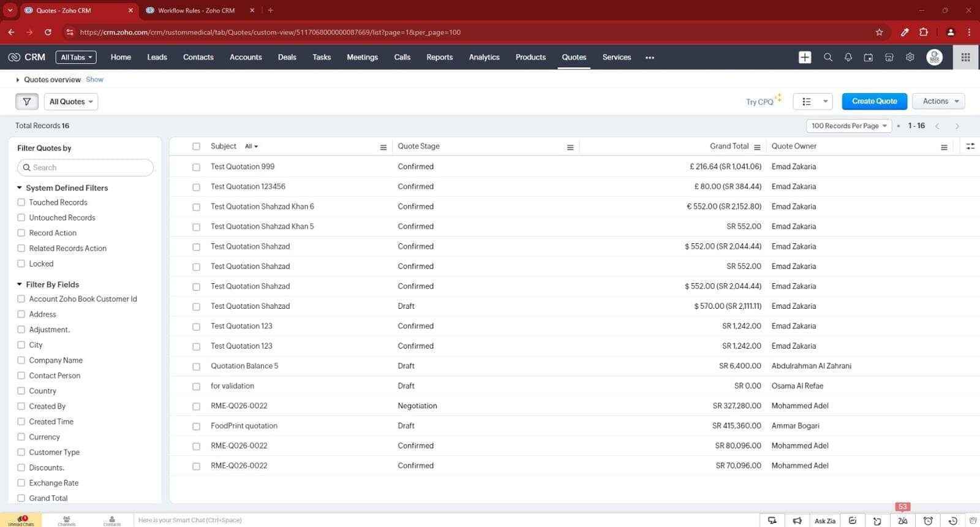Select the Quotation Balance 5 row checkbox
980x527 pixels.
[x=196, y=366]
